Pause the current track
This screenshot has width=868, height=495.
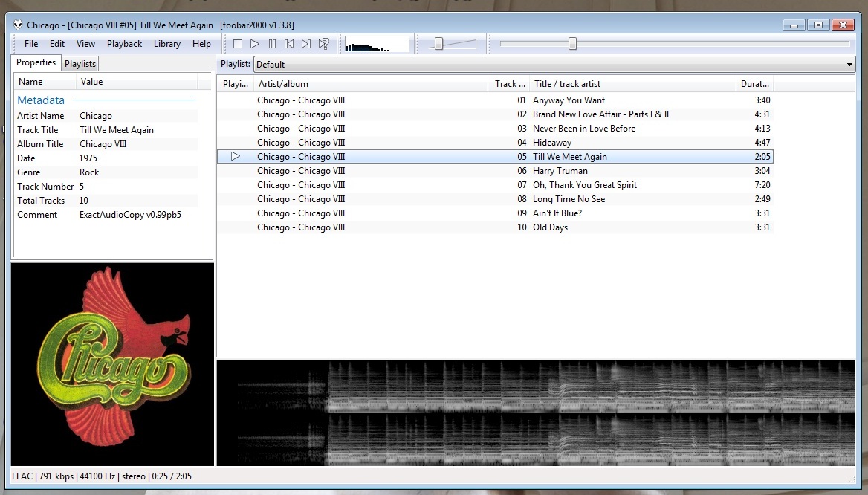(272, 44)
